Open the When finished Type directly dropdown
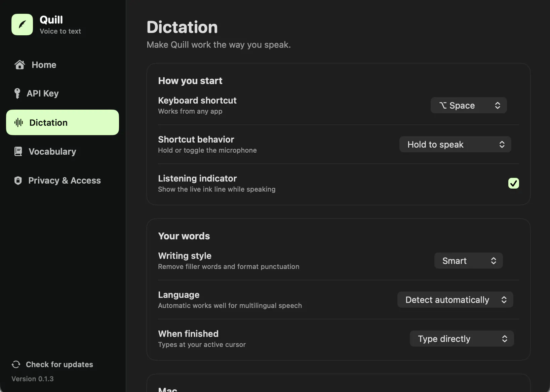The height and width of the screenshot is (392, 550). point(462,339)
